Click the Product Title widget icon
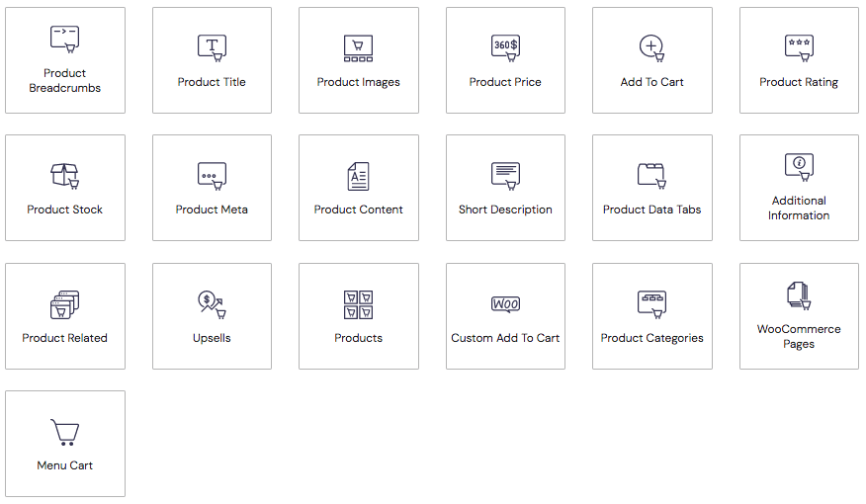866x504 pixels. pos(212,47)
